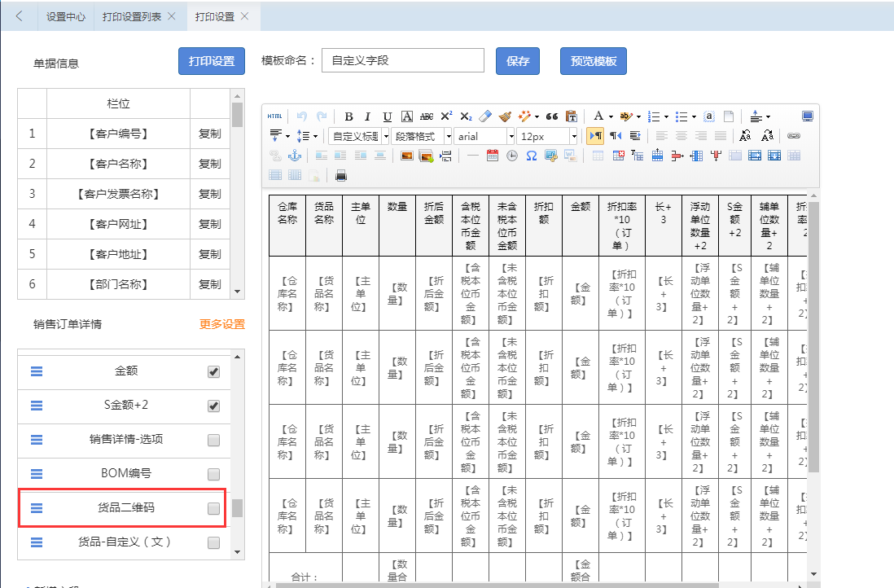
Task: Click the eraser clear-format icon
Action: click(x=485, y=116)
